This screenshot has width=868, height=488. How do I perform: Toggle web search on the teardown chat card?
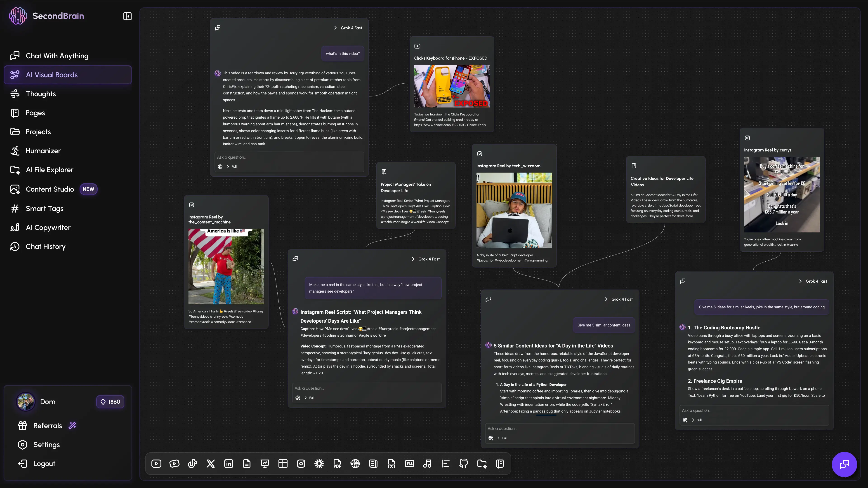pos(220,166)
